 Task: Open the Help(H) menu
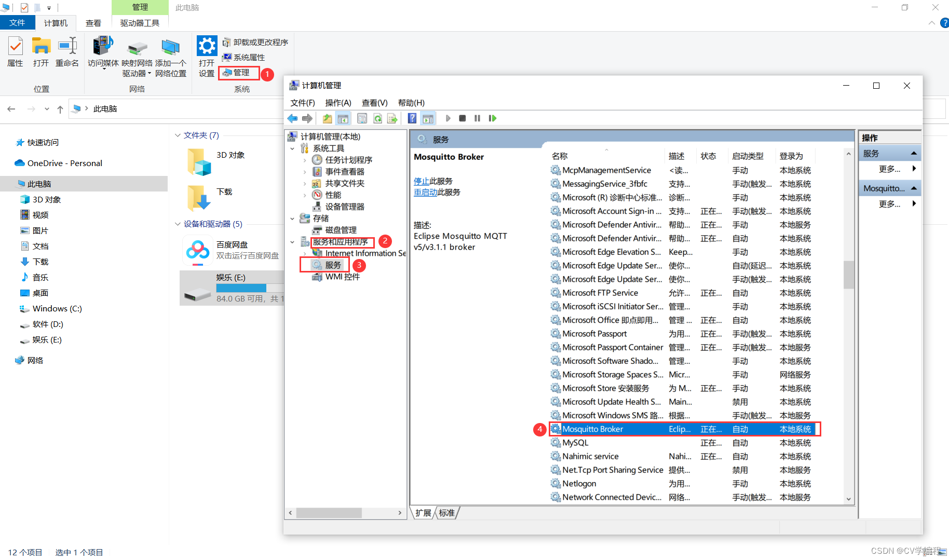(x=411, y=103)
